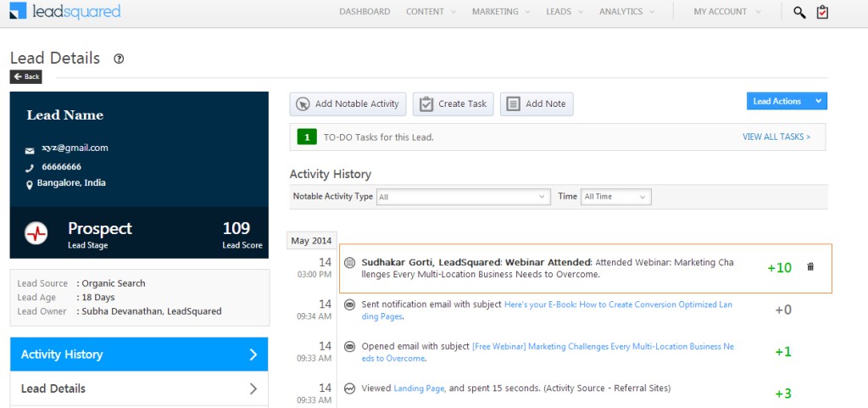Screen dimensions: 868x408
Task: Click the Add Note button
Action: click(x=537, y=104)
